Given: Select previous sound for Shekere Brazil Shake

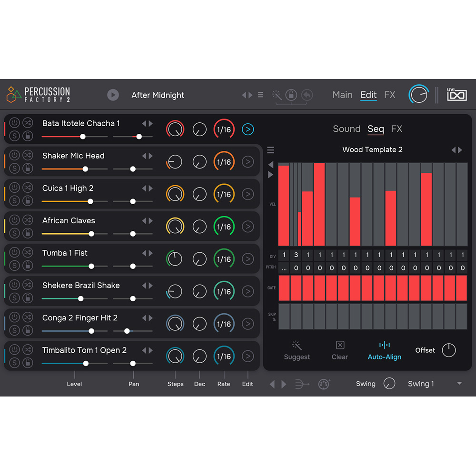Looking at the screenshot, I should (144, 286).
